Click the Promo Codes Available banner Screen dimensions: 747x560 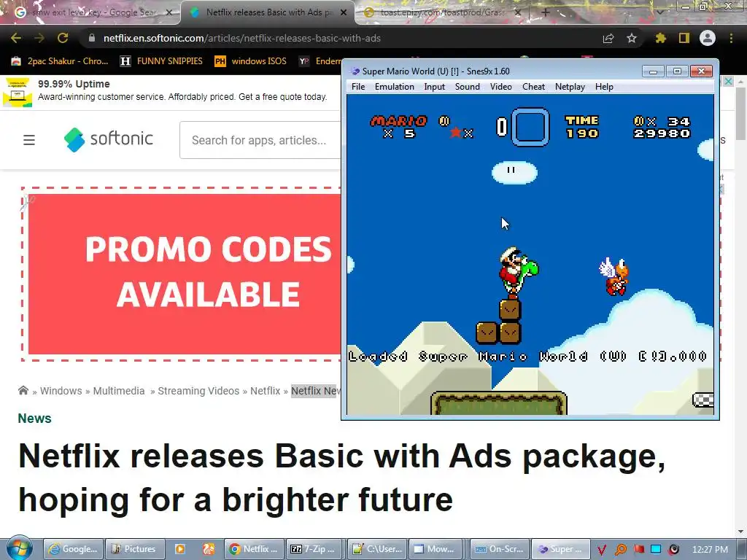tap(184, 274)
